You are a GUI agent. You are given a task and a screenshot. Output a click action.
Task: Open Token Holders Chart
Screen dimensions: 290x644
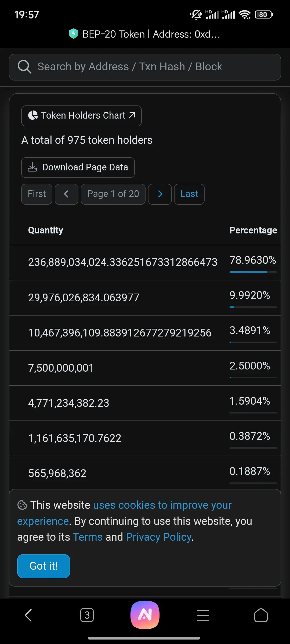point(81,116)
